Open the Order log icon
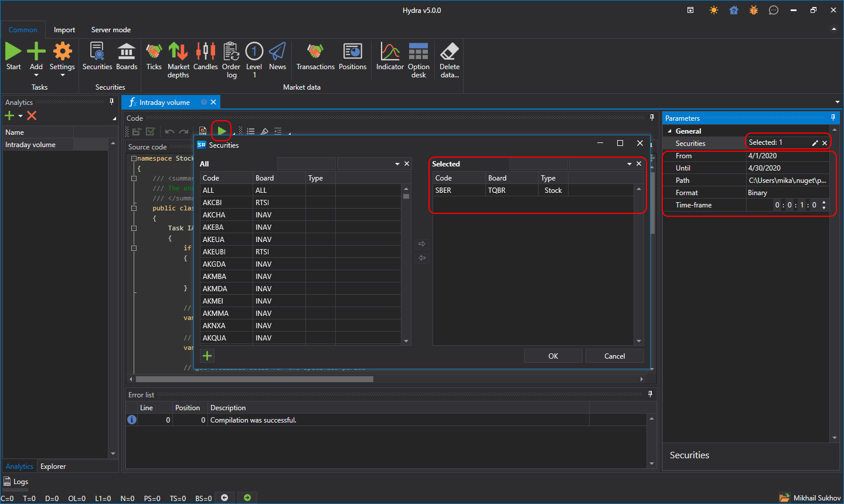844x504 pixels. 232,60
